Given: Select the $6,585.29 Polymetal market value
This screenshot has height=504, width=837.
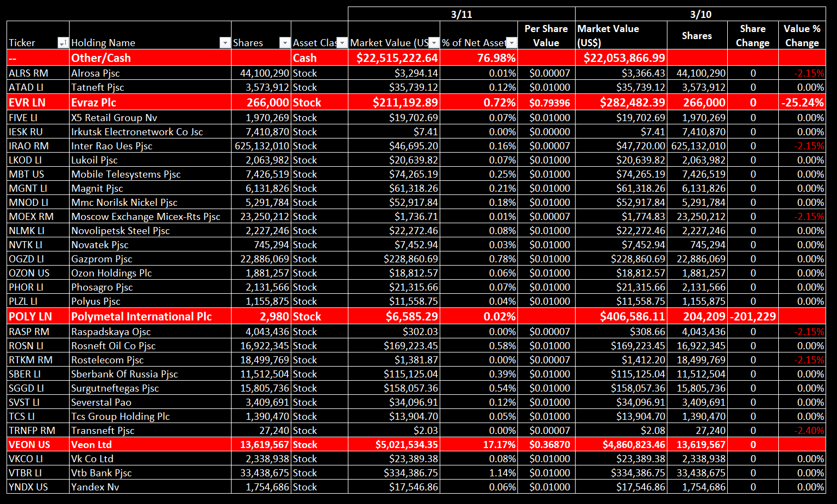Looking at the screenshot, I should pos(394,317).
